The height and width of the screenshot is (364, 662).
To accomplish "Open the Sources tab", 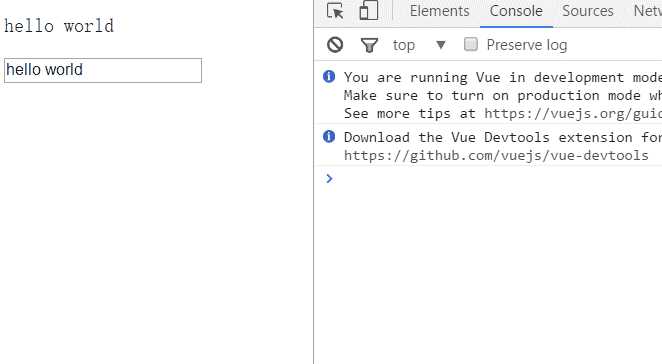I will point(587,11).
